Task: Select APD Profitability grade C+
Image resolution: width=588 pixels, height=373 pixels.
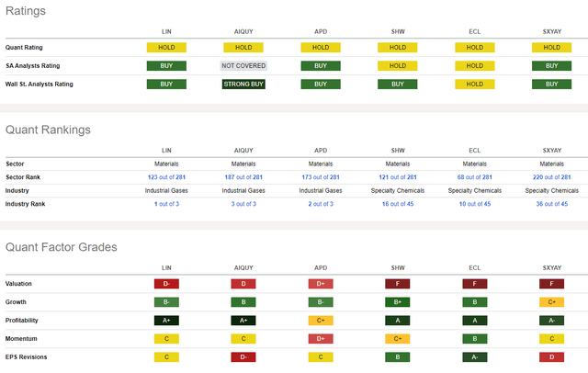Action: click(321, 321)
